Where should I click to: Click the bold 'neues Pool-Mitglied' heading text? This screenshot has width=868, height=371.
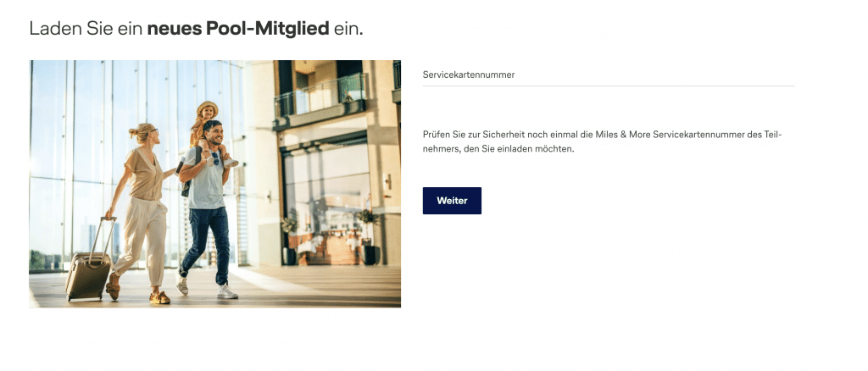238,28
